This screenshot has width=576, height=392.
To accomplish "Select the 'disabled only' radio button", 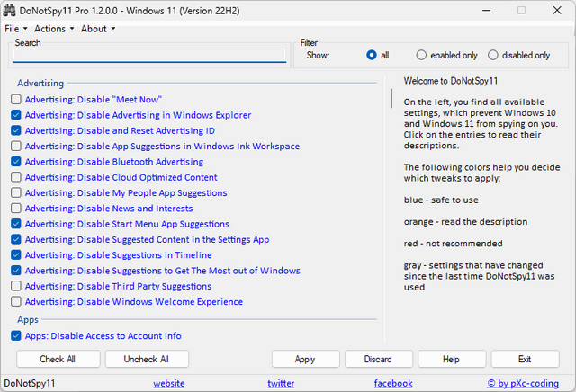I will 492,55.
